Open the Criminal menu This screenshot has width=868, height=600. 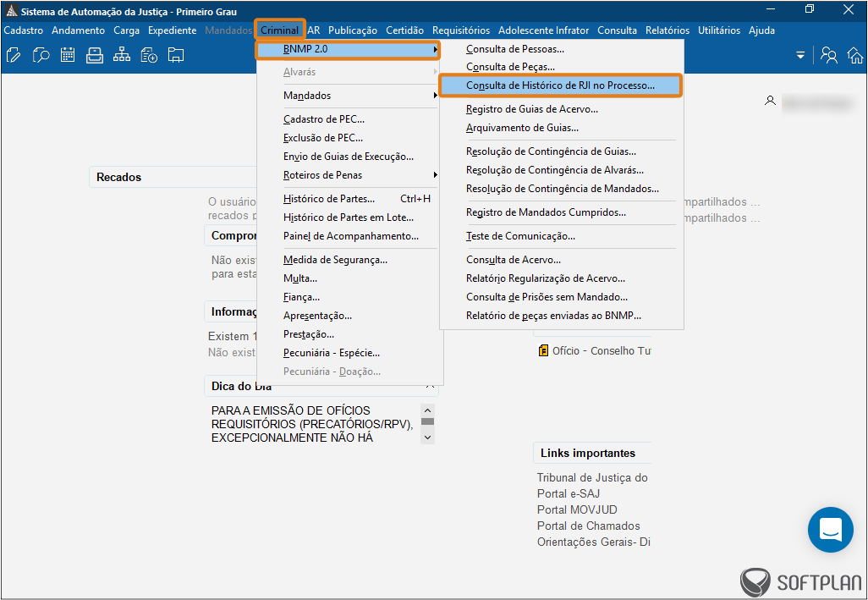click(x=279, y=30)
